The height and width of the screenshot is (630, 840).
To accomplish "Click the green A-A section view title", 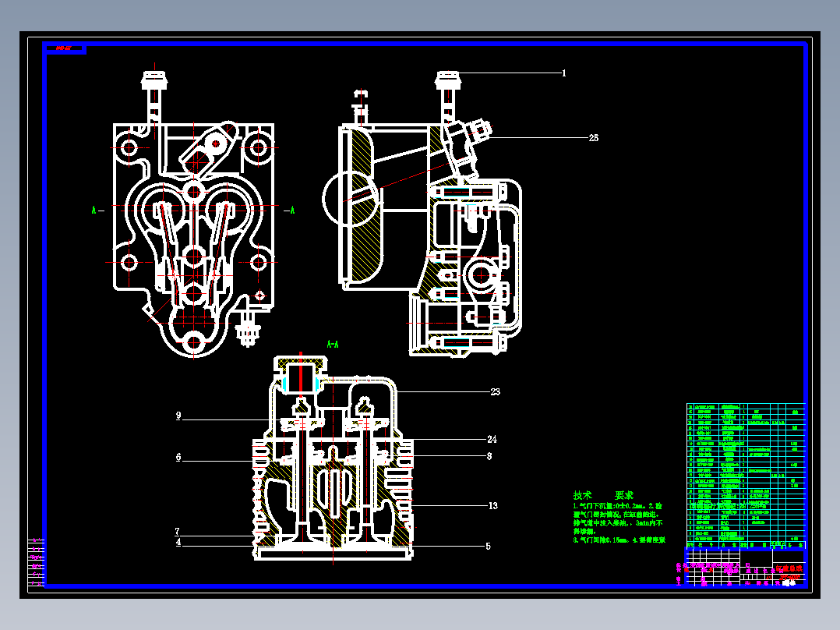I will pyautogui.click(x=333, y=344).
